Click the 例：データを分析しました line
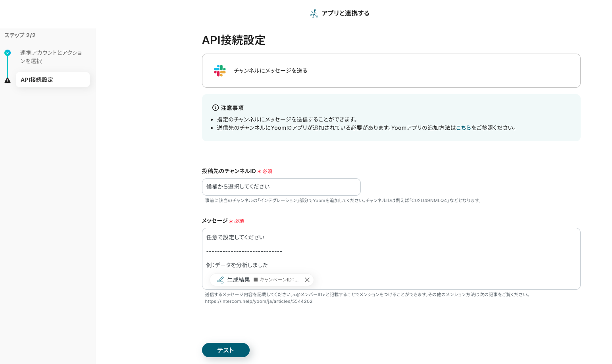612x364 pixels. [x=237, y=265]
